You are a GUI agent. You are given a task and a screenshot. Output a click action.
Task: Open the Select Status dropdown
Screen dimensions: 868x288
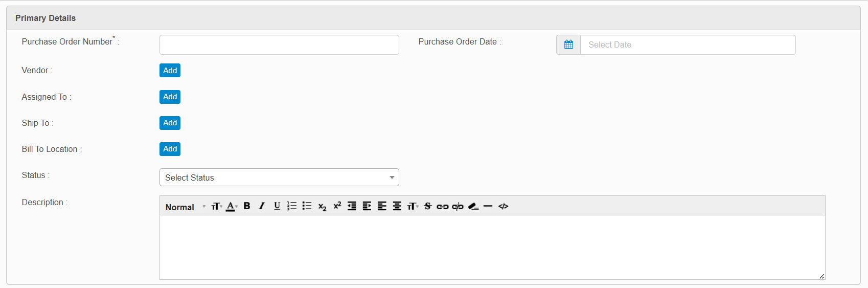tap(279, 178)
